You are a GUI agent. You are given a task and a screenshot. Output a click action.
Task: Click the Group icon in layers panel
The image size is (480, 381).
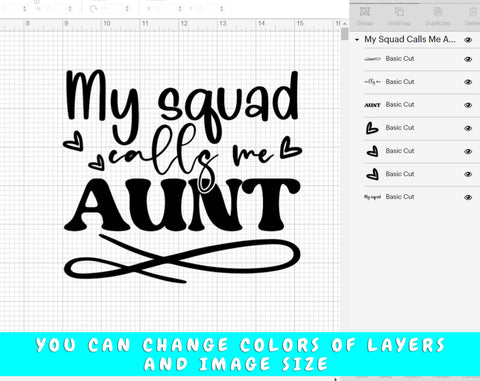[365, 12]
